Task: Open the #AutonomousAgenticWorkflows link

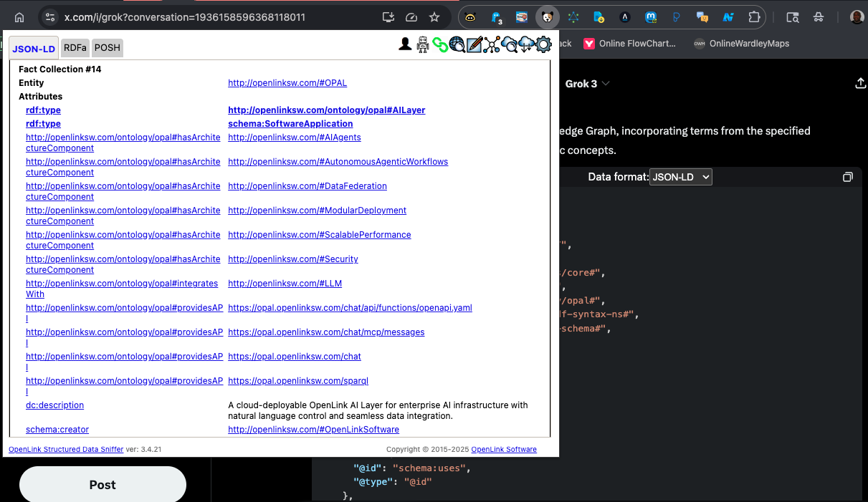Action: (x=338, y=162)
